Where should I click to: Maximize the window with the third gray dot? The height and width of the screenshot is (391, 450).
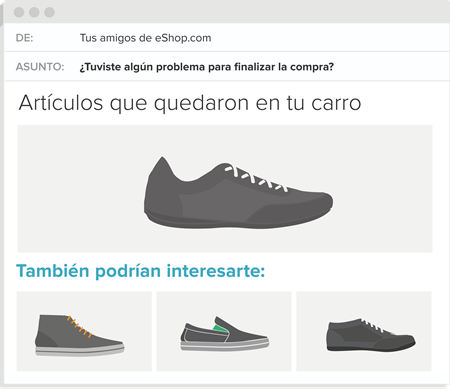(x=49, y=12)
